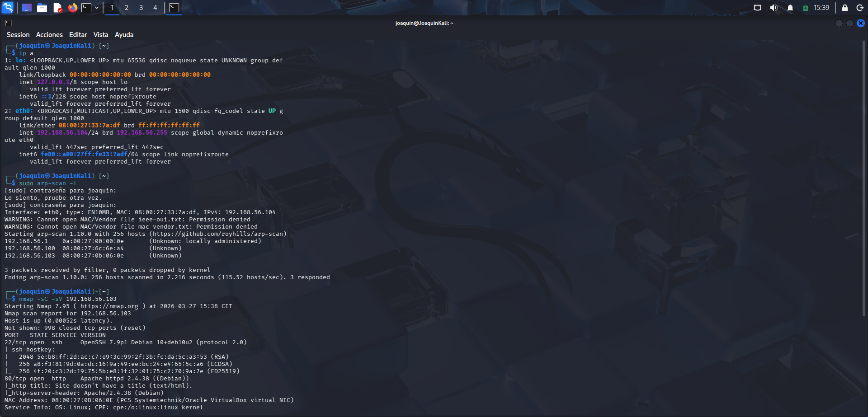Open the Editar menu
Image resolution: width=868 pixels, height=417 pixels.
click(78, 35)
